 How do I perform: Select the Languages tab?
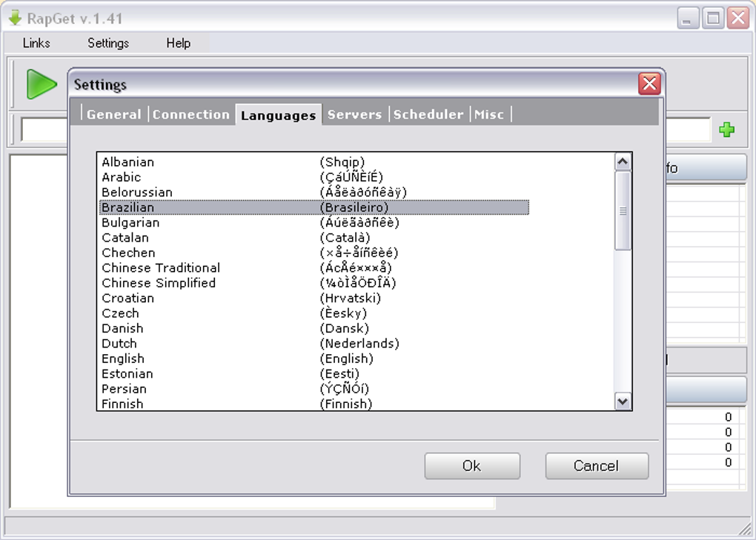[278, 116]
